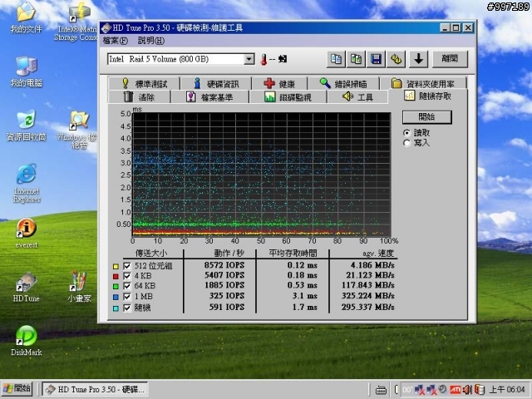Switch to the 工具 tab
532x399 pixels.
click(357, 97)
